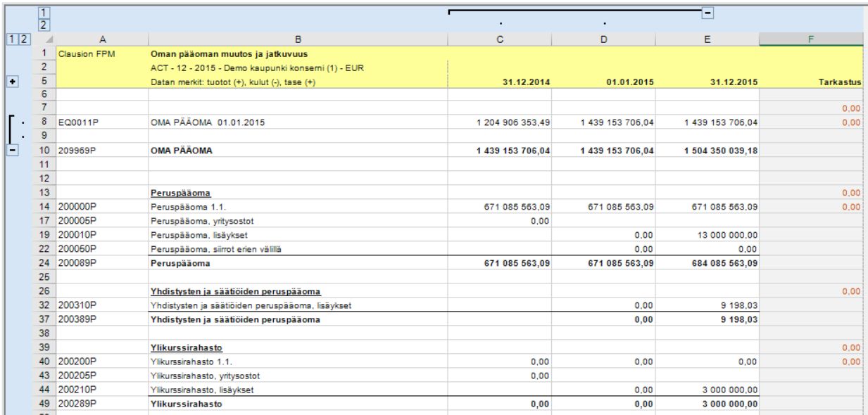Click the 'Ylikurssirahasto, lisäykset' cell
Screen dimensions: 868x415
(x=298, y=390)
